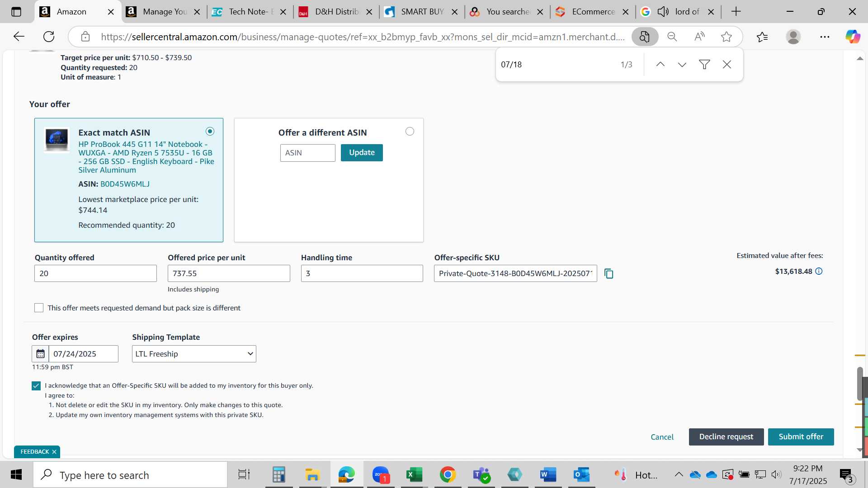
Task: Click the Update ASIN button
Action: pyautogui.click(x=362, y=153)
